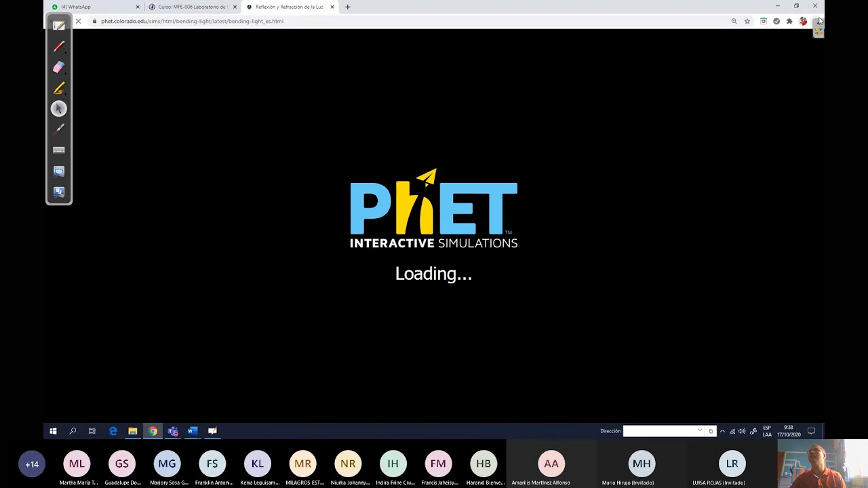Select the yellow highlighter tool
This screenshot has width=868, height=488.
coord(59,88)
